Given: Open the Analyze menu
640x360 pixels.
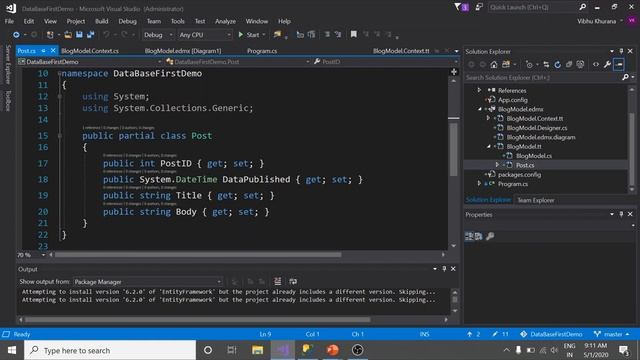Looking at the screenshot, I should click(x=225, y=21).
